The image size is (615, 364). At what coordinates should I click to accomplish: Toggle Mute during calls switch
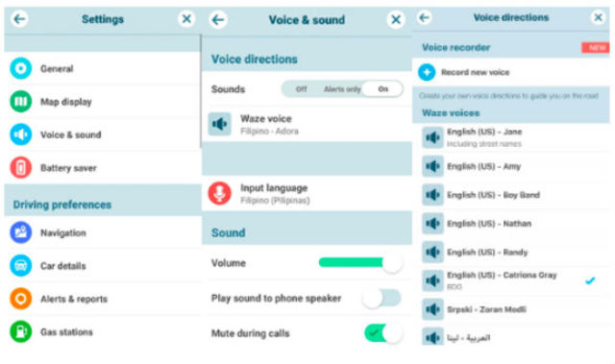pyautogui.click(x=383, y=333)
